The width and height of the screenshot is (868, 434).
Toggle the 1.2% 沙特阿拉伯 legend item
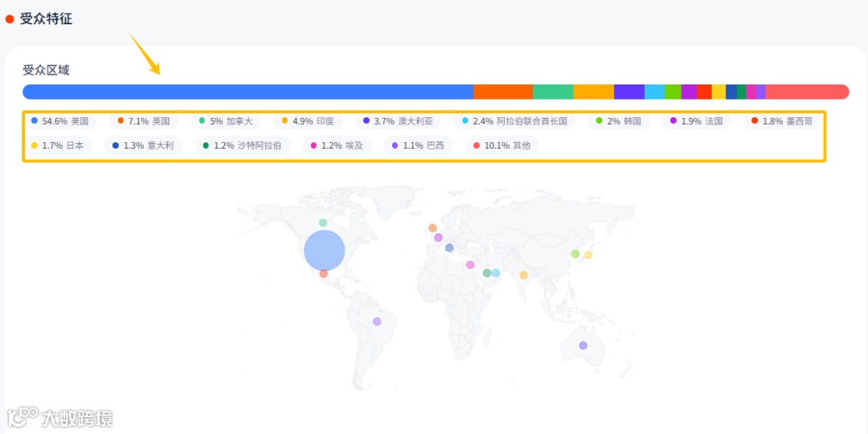[243, 145]
